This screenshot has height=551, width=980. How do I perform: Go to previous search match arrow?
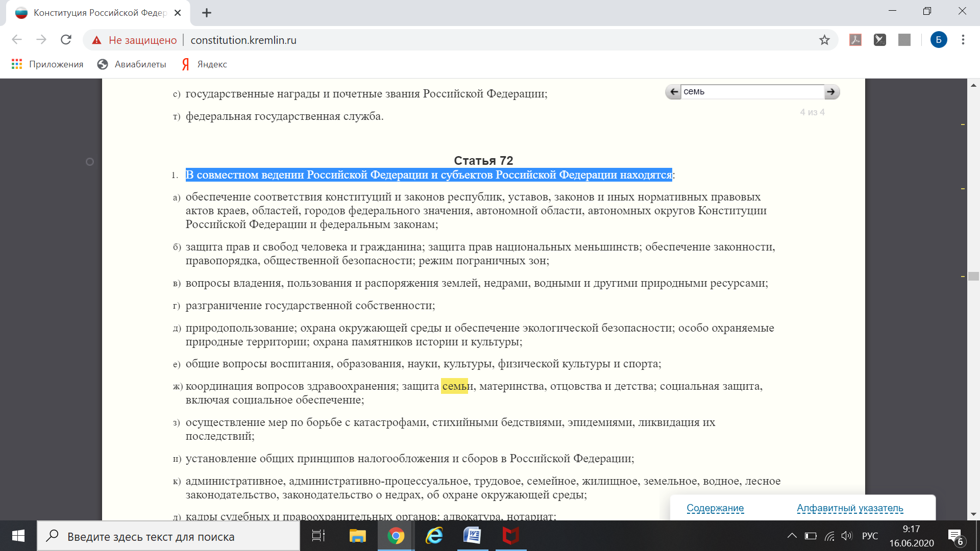pyautogui.click(x=673, y=92)
